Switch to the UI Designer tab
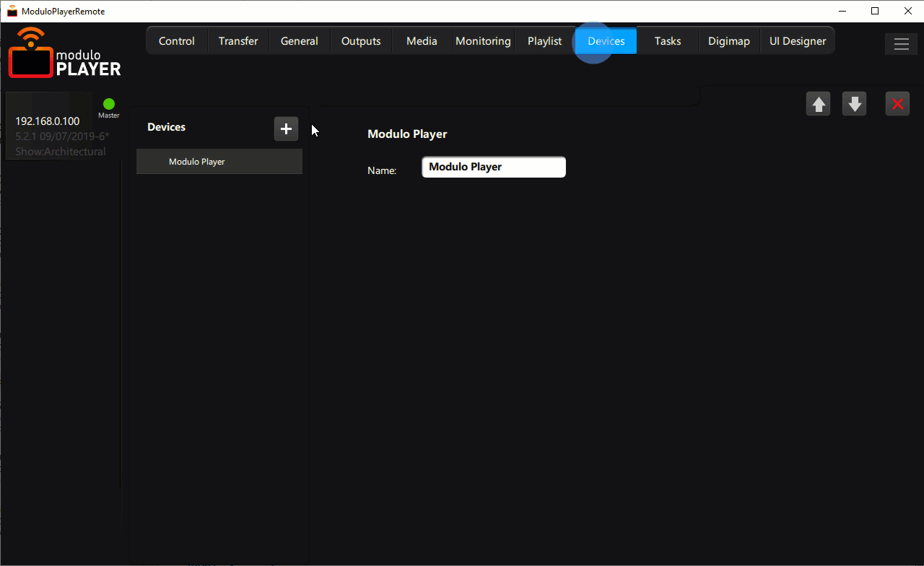The width and height of the screenshot is (924, 566). (x=798, y=41)
